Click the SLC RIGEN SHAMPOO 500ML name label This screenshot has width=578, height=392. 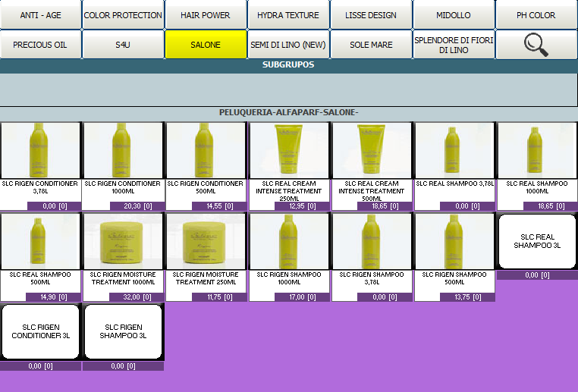(454, 278)
